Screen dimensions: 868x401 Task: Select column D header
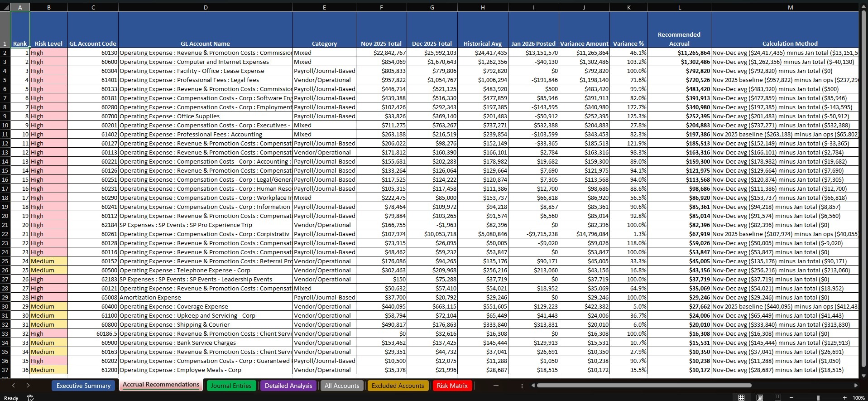[206, 7]
